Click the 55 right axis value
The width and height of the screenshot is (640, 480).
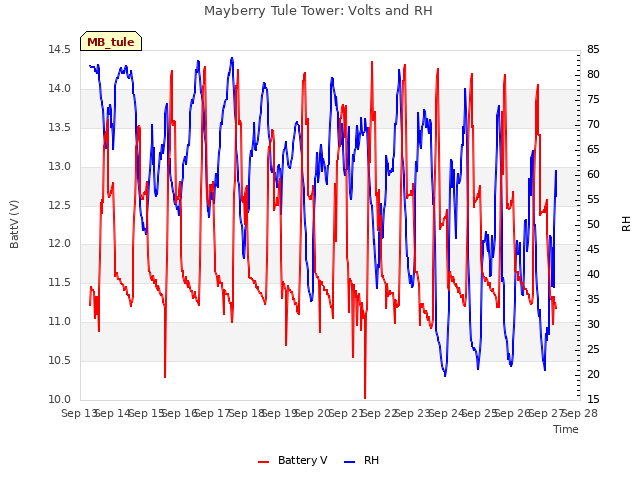(x=593, y=200)
